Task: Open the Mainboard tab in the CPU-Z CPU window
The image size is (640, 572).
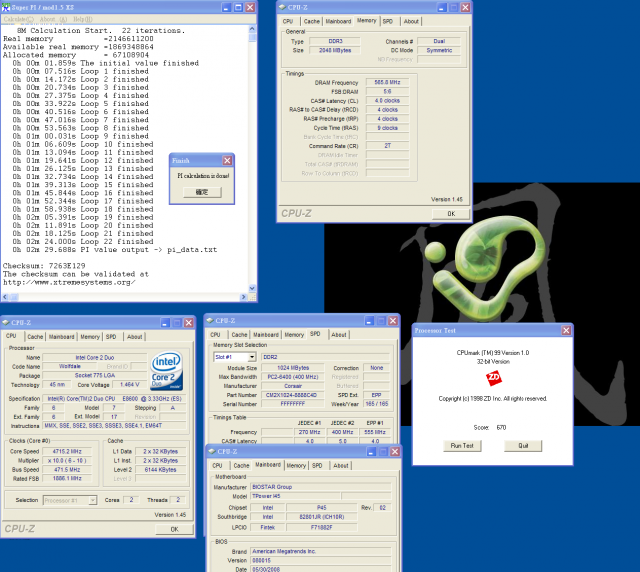Action: click(62, 337)
